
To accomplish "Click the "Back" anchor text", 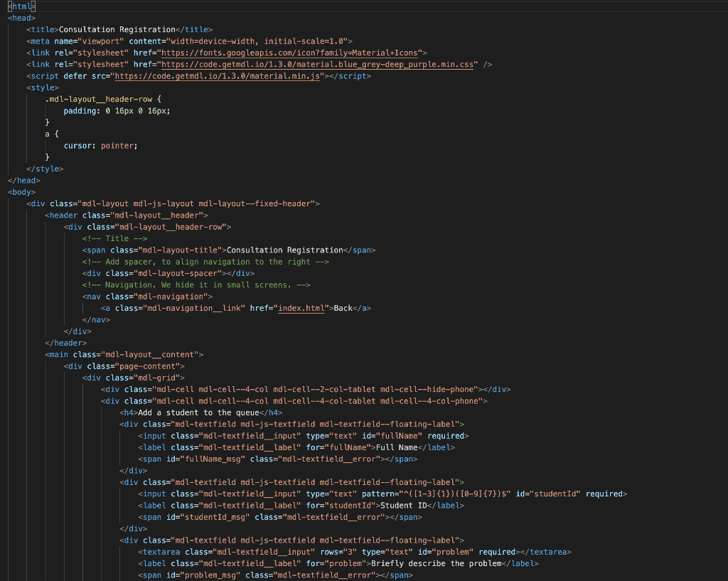I will coord(343,309).
